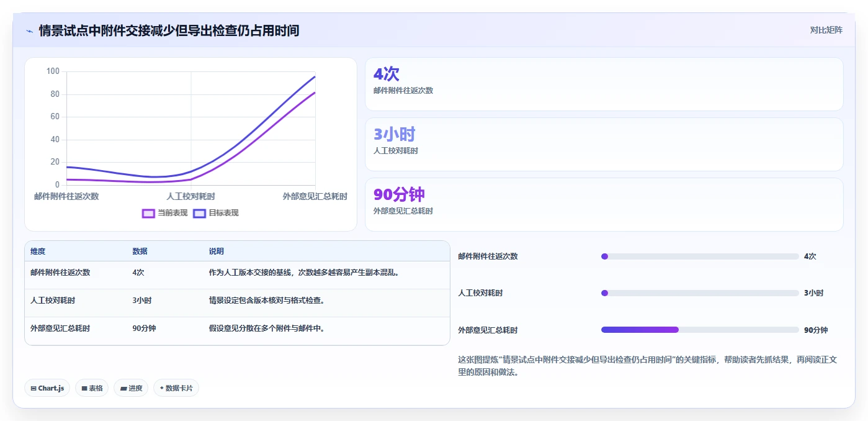The width and height of the screenshot is (868, 421).
Task: Toggle the 目标表现 legend swatch
Action: click(199, 213)
